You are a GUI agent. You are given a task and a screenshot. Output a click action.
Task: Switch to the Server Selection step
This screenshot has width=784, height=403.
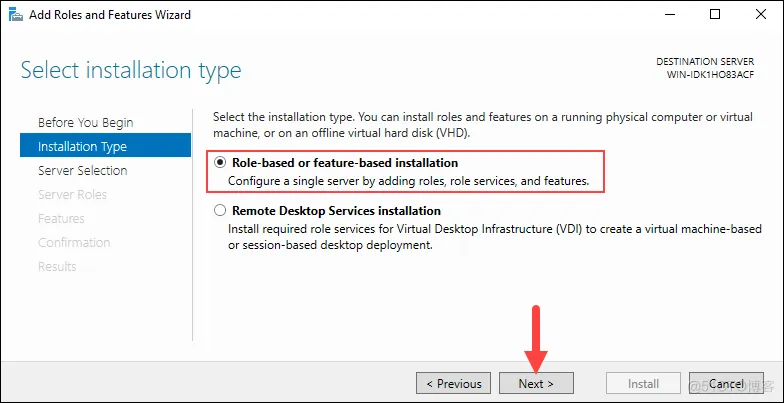point(82,170)
